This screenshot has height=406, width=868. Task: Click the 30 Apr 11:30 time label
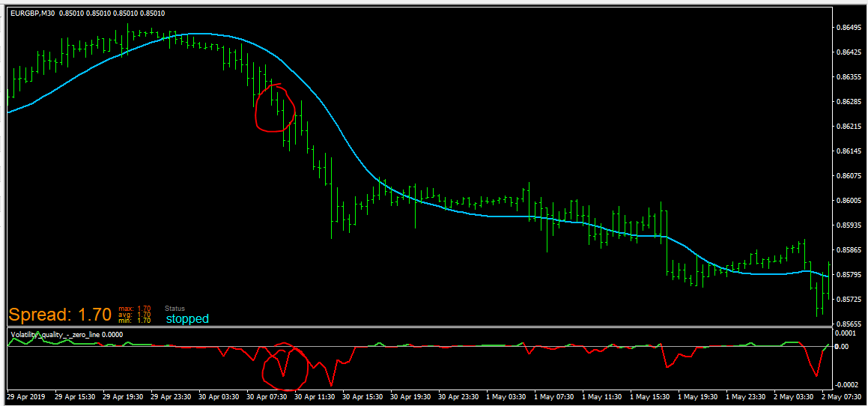[x=315, y=397]
